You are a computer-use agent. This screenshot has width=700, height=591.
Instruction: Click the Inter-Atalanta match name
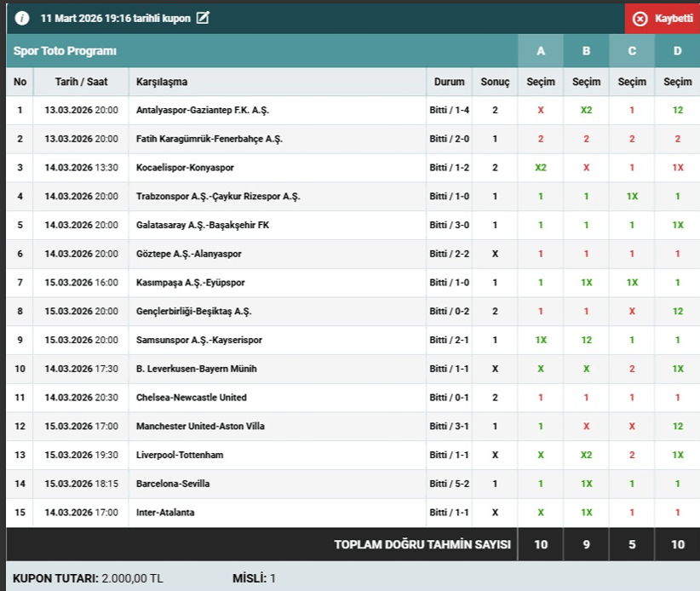pyautogui.click(x=165, y=513)
